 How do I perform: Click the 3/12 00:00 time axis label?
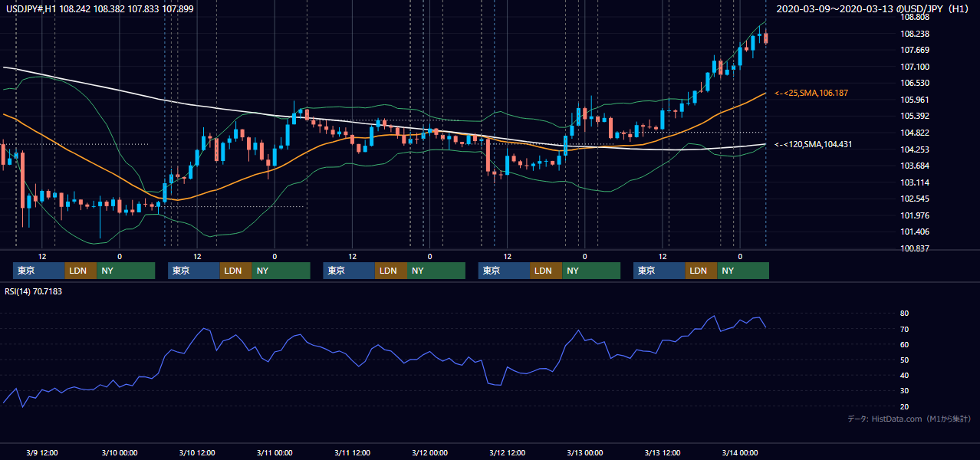click(429, 452)
